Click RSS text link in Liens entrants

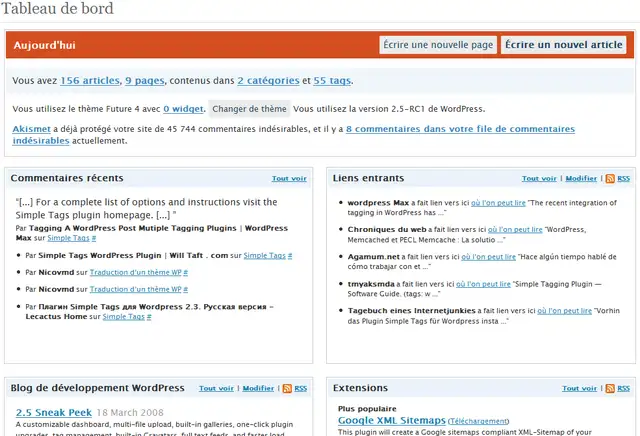(623, 178)
